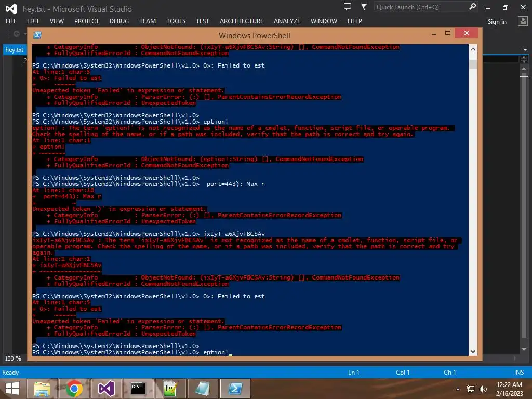This screenshot has width=532, height=399.
Task: Open File Explorer from the taskbar
Action: point(42,389)
